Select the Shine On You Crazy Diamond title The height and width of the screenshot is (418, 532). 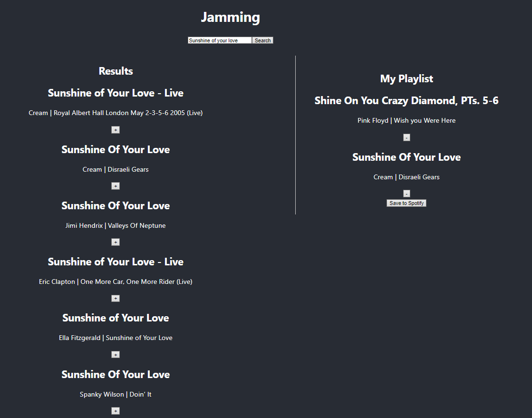(406, 100)
